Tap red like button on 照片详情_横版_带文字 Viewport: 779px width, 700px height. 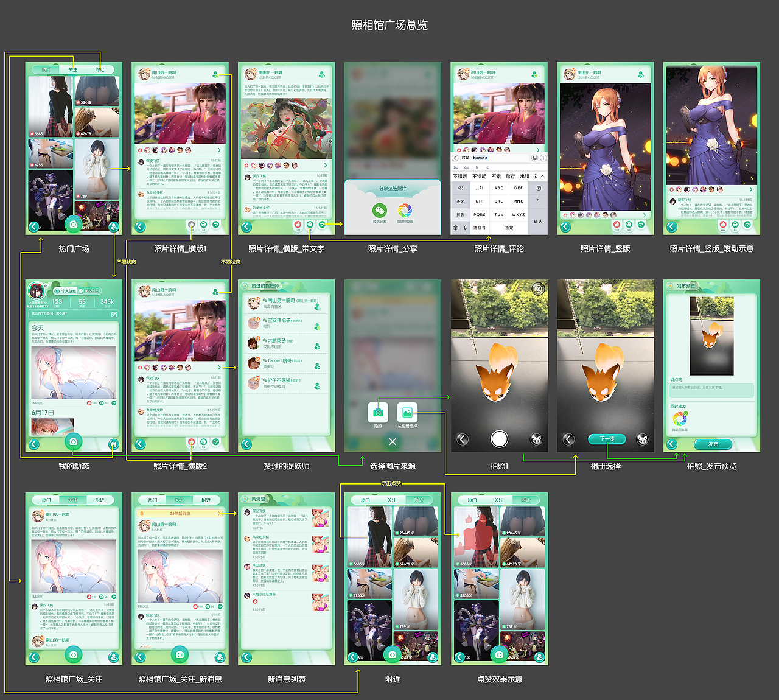click(x=298, y=225)
